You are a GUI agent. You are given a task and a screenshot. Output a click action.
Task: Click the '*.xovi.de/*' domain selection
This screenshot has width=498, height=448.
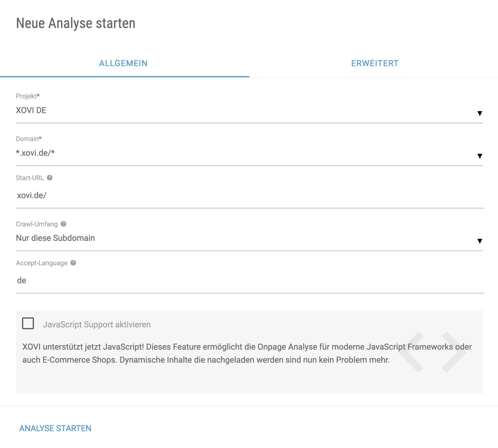pos(35,153)
